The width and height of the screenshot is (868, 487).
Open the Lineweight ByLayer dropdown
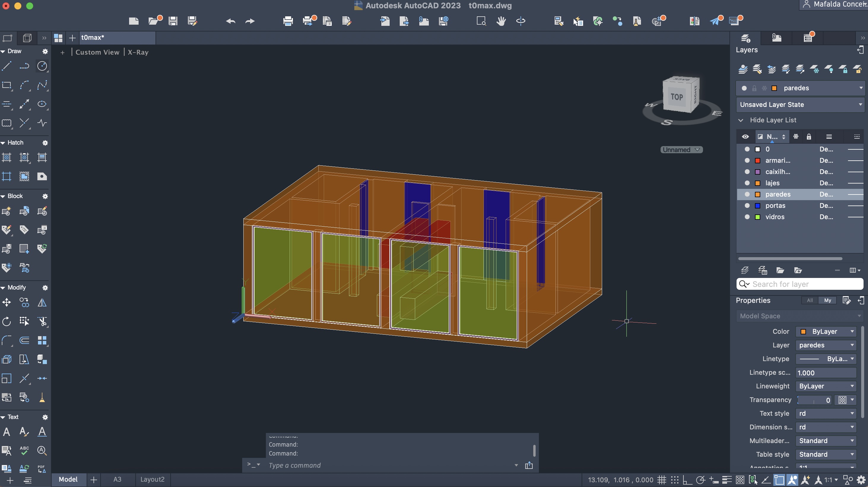[x=826, y=386]
